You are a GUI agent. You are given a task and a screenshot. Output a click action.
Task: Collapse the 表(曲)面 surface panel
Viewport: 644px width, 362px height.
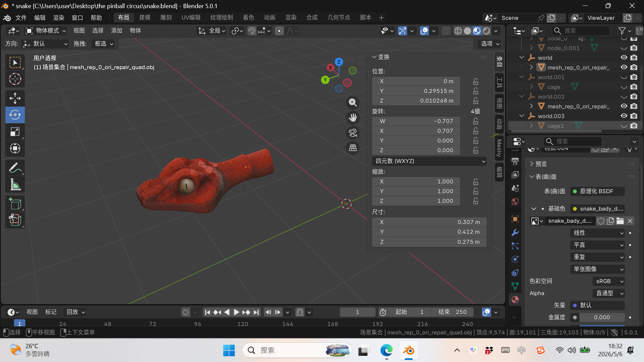(532, 176)
